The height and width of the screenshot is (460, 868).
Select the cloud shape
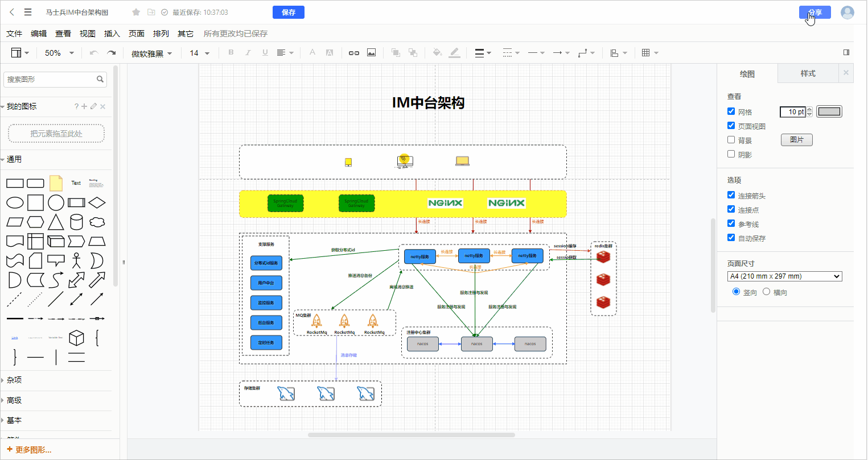pos(97,222)
